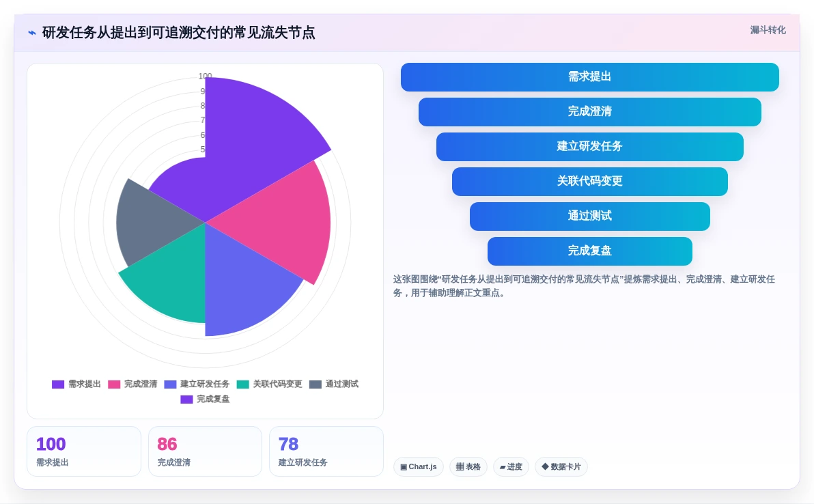Select the 关联代码变更 funnel bar
Viewport: 814px width, 504px height.
pyautogui.click(x=590, y=181)
